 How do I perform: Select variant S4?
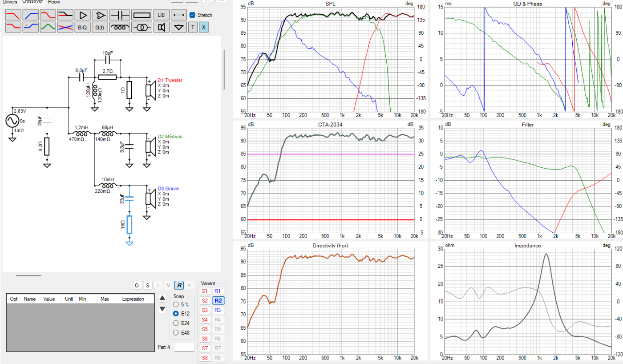click(205, 320)
